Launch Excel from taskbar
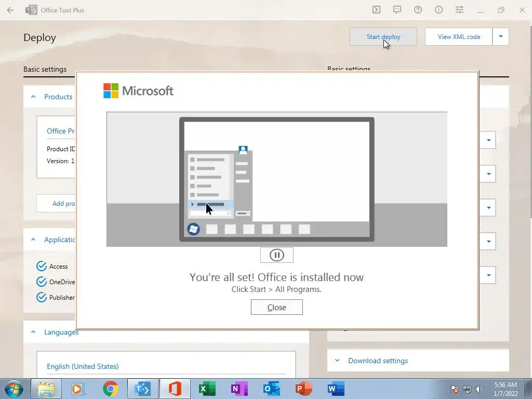The width and height of the screenshot is (532, 399). [207, 389]
